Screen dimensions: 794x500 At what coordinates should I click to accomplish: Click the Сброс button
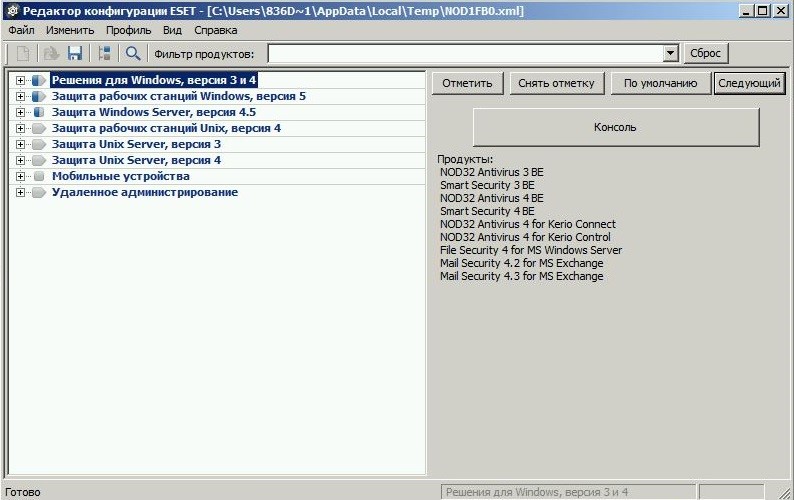tap(705, 53)
